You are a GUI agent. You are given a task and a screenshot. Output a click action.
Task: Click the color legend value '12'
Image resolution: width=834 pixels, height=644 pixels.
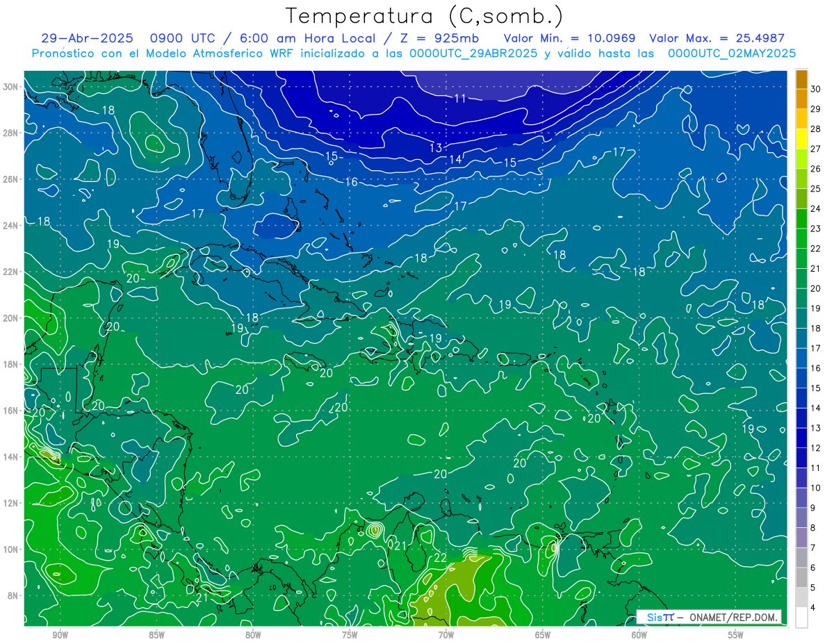(x=815, y=448)
